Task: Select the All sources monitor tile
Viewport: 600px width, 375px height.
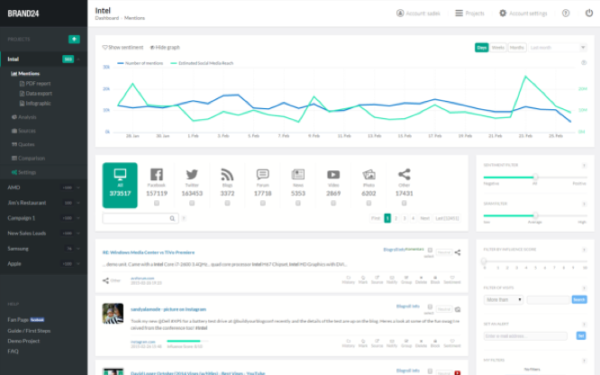Action: (120, 185)
